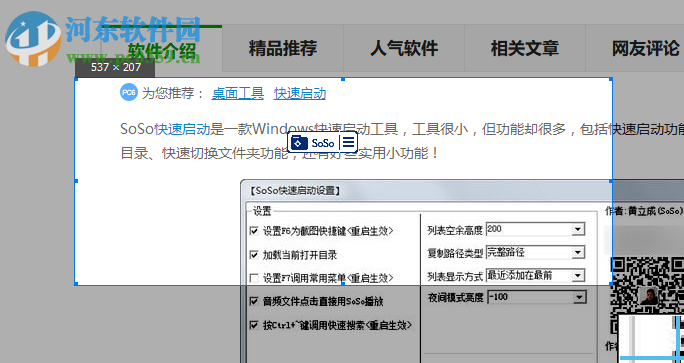Click the PC6 round badge icon
The width and height of the screenshot is (684, 363).
point(129,92)
